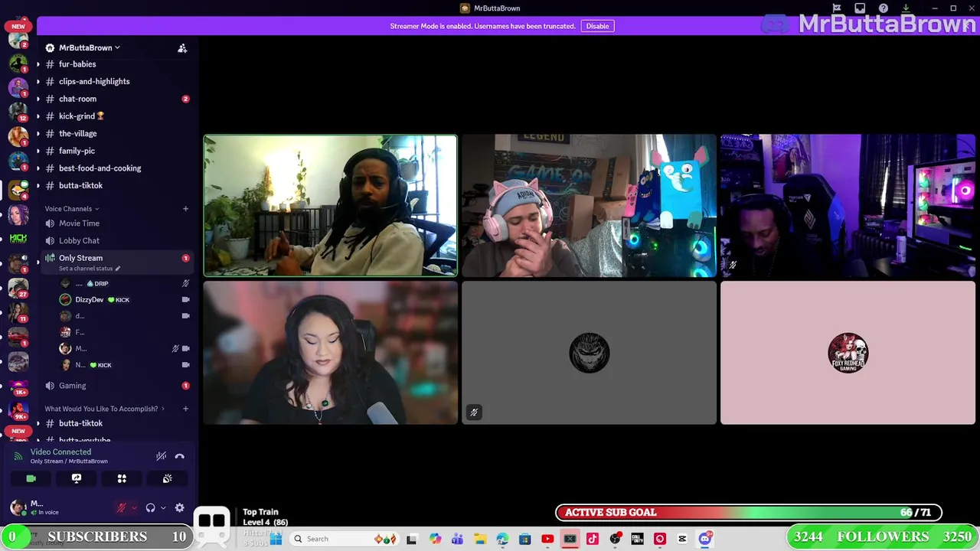Expand the chat-room channel arrow
Screen dimensions: 980x551
(x=38, y=99)
